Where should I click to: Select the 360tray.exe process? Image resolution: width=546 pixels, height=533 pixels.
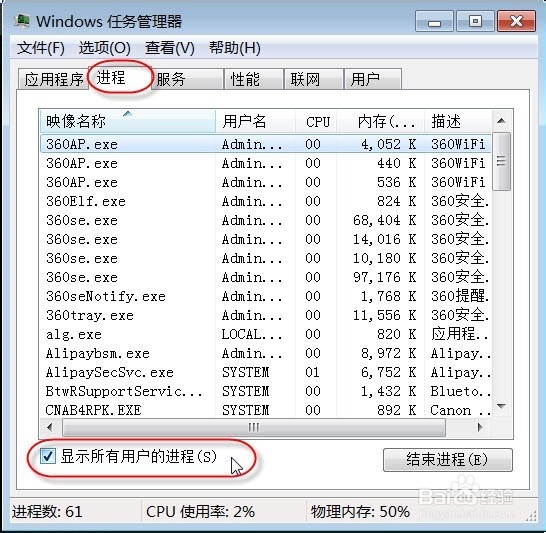(266, 315)
